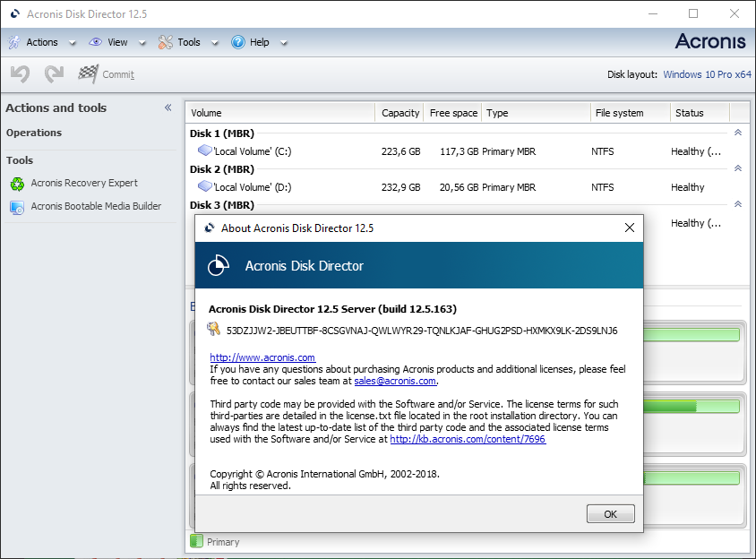Expand the Actions dropdown arrow
Screen dimensions: 756x559
(73, 43)
